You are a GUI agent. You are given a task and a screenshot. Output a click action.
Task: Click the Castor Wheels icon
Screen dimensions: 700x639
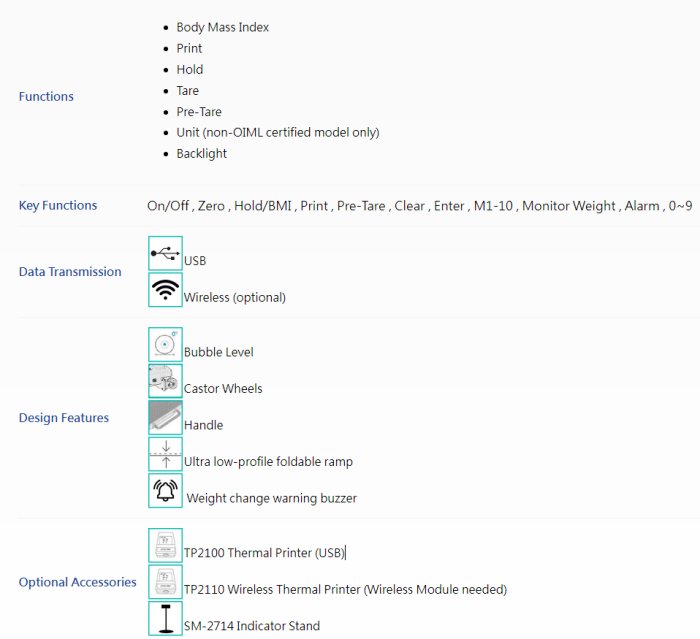(165, 381)
